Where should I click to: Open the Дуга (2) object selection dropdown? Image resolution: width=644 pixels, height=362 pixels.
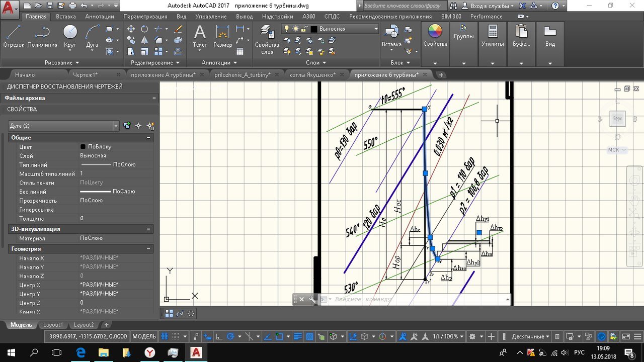tap(116, 126)
